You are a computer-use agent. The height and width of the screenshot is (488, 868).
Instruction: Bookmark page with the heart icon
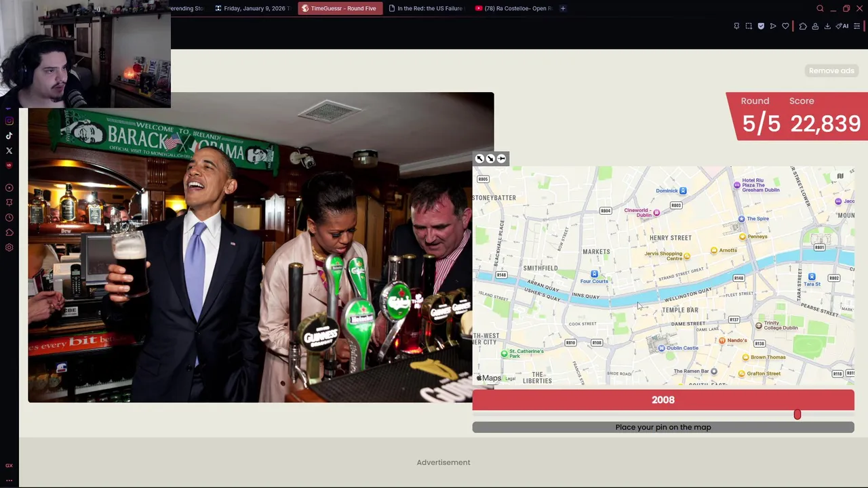pos(785,26)
